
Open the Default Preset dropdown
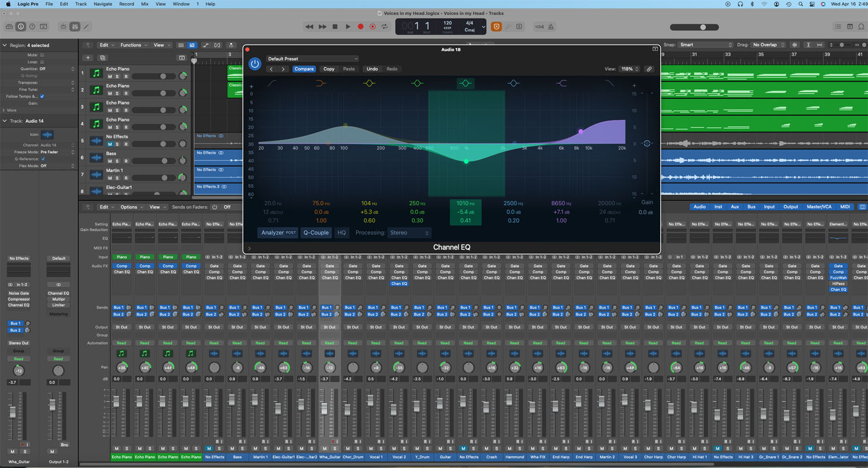pos(312,58)
